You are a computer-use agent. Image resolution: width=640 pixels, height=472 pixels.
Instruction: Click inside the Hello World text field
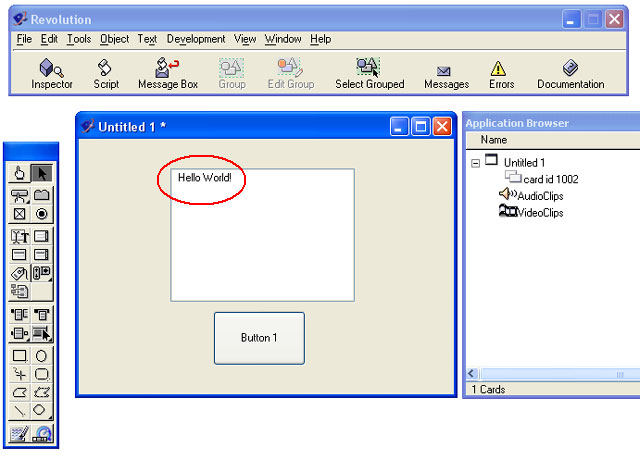(x=262, y=235)
